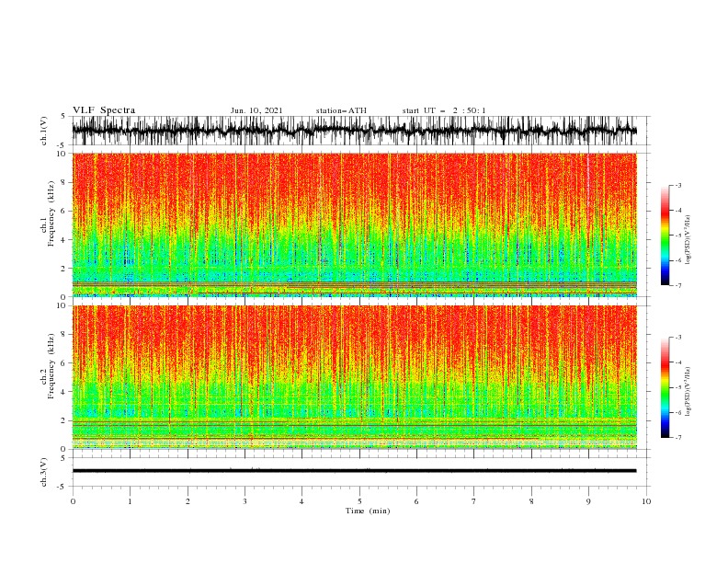Click the ch.2 frequency tick label '4'
728x563 pixels.
tap(64, 392)
